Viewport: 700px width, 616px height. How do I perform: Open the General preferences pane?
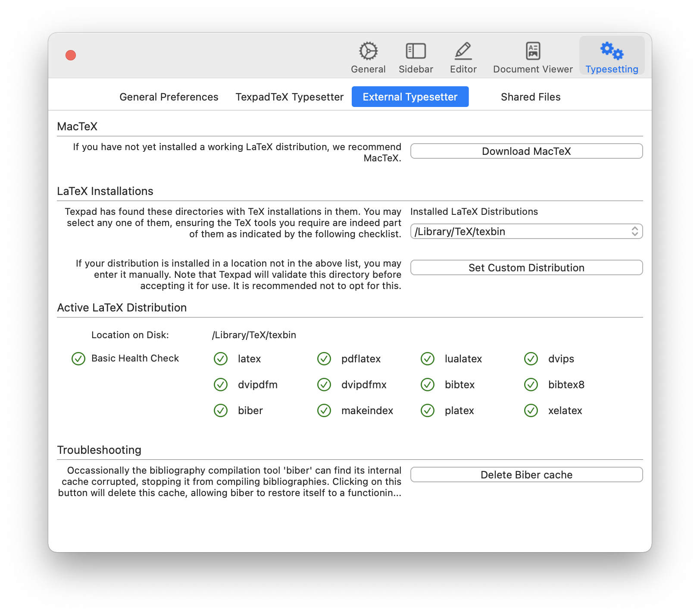point(368,57)
